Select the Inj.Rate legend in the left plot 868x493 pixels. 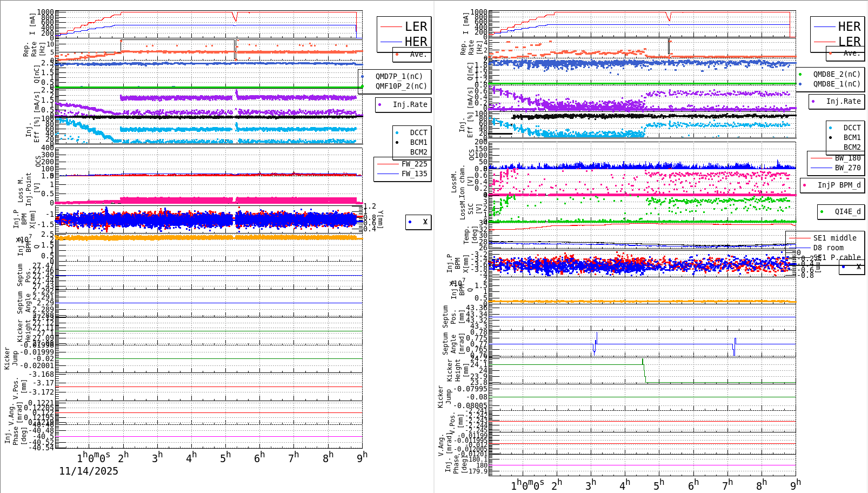[410, 104]
